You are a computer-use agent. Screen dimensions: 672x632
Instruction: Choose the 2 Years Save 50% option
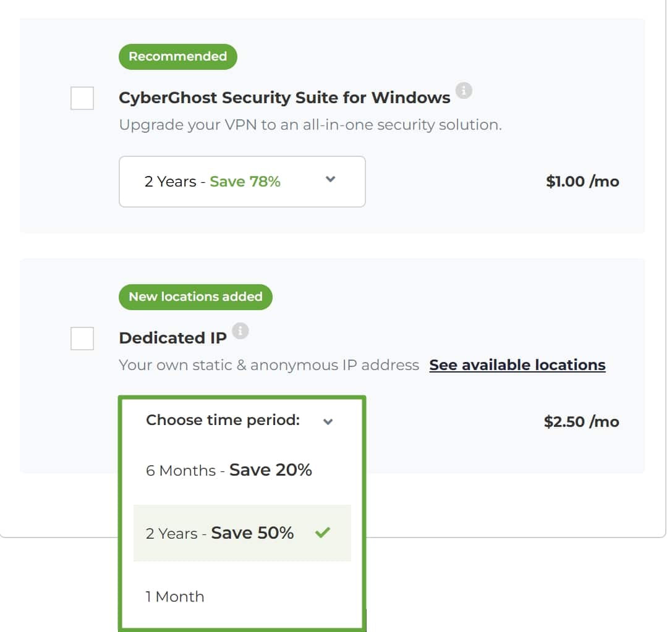(242, 533)
